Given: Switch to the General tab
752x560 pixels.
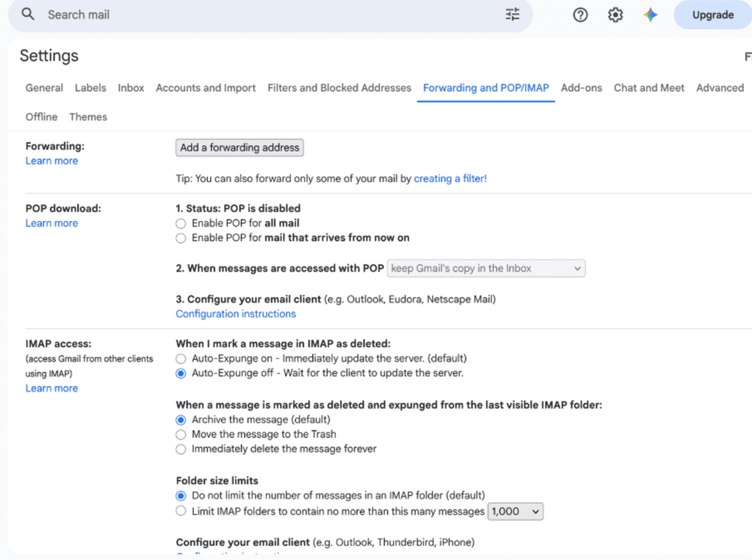Looking at the screenshot, I should (44, 88).
